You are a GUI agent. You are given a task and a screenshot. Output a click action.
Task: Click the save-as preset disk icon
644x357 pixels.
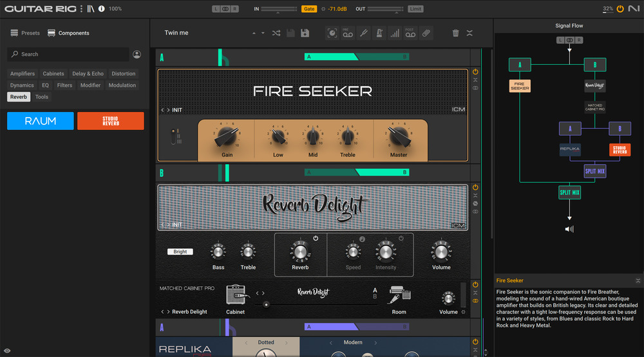(x=305, y=33)
